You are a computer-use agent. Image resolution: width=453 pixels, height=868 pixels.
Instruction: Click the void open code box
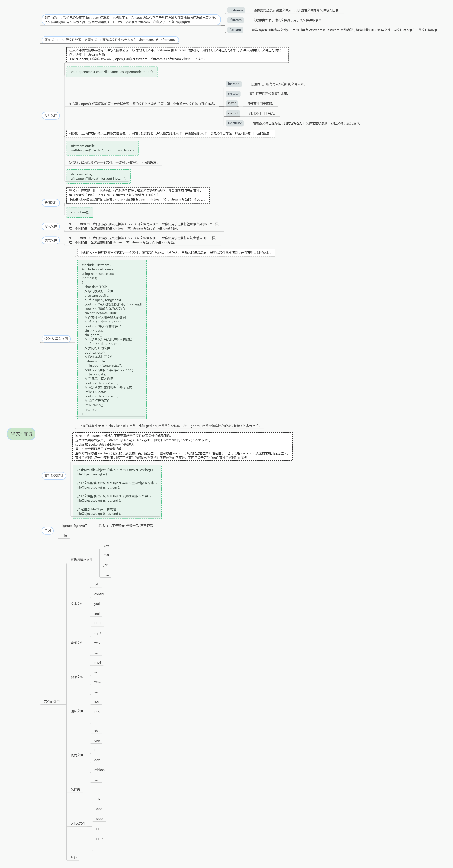point(112,72)
